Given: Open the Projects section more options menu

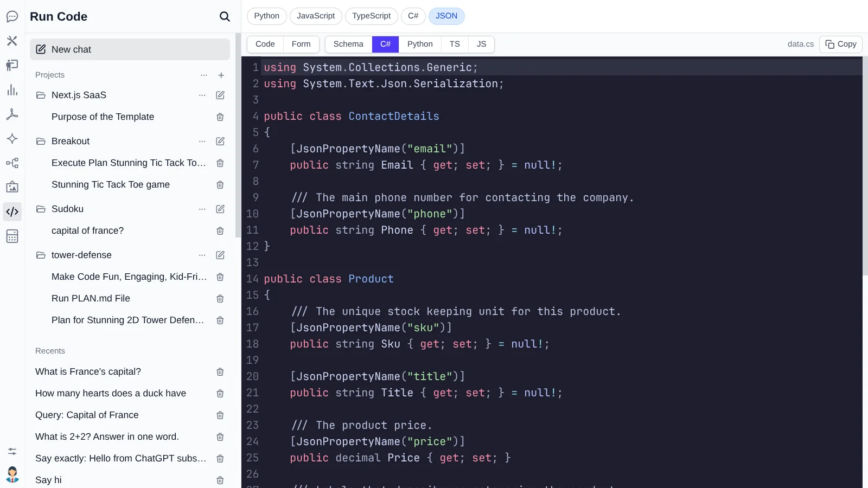Looking at the screenshot, I should (x=204, y=75).
